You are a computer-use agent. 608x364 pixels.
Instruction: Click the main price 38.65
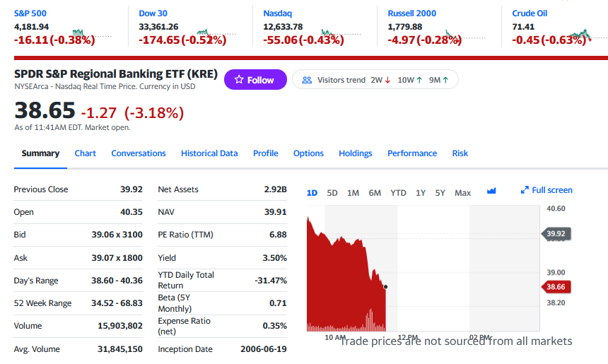(x=45, y=110)
